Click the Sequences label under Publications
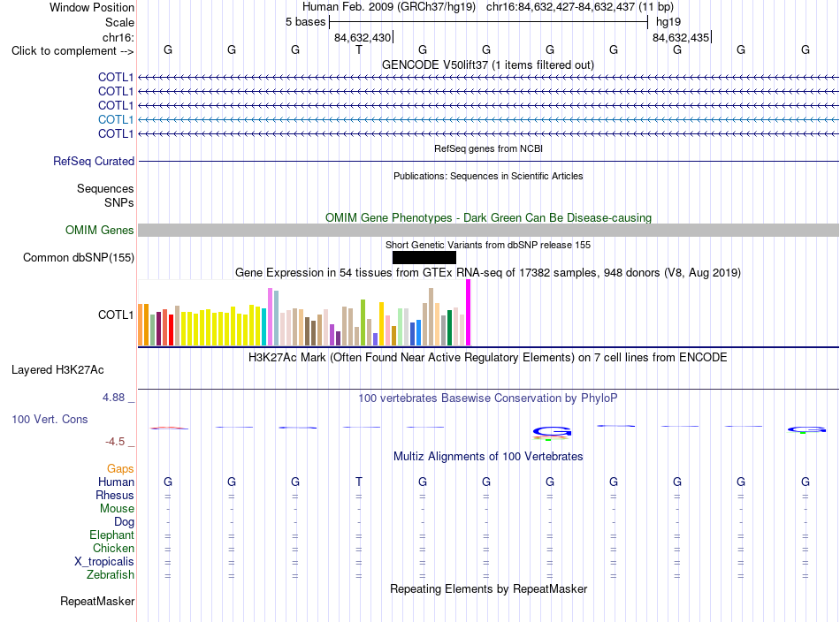The height and width of the screenshot is (622, 840). (105, 188)
